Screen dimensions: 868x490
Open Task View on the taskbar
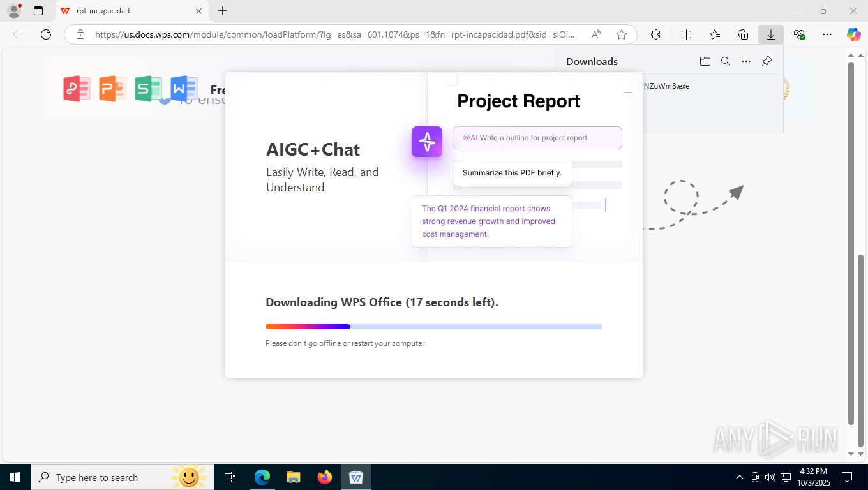(x=230, y=477)
